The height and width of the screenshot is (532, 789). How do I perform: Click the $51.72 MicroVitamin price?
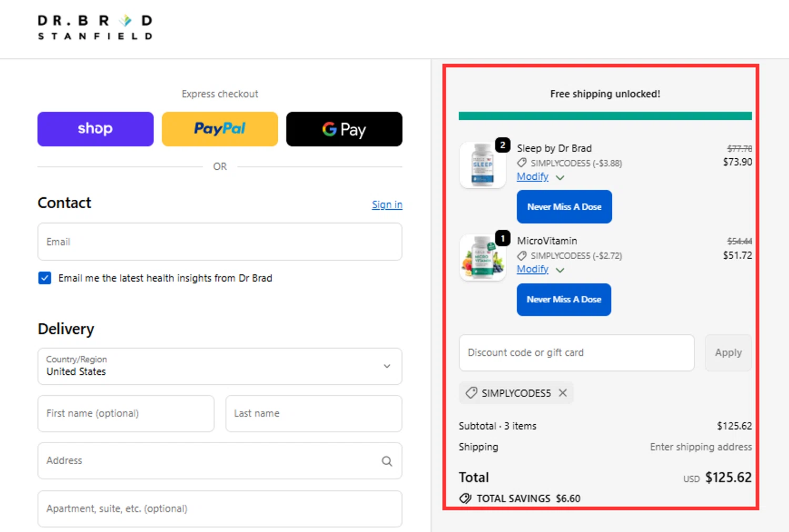[737, 255]
